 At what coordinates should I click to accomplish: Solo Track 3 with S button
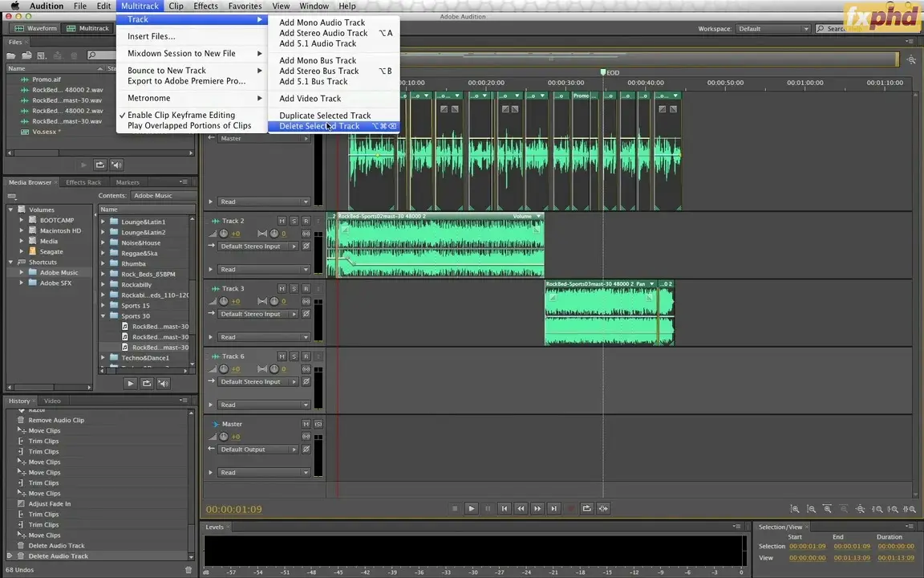294,289
